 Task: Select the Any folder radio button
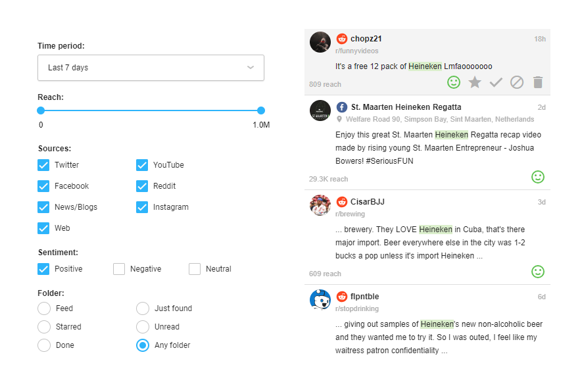[x=143, y=345]
